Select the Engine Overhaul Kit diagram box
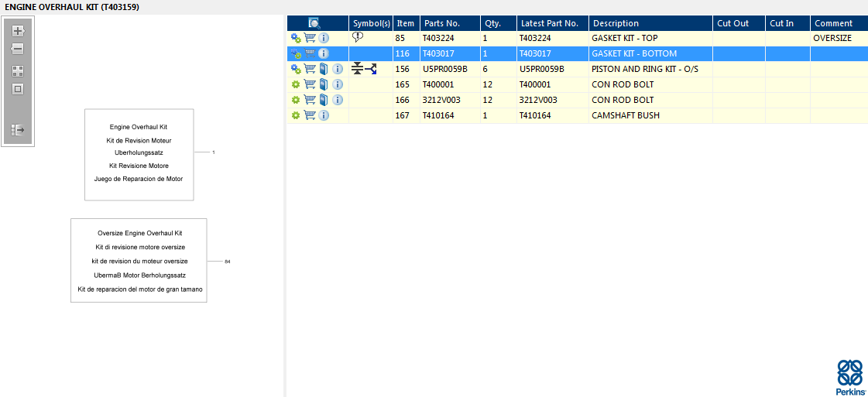The width and height of the screenshot is (868, 397). click(x=139, y=154)
